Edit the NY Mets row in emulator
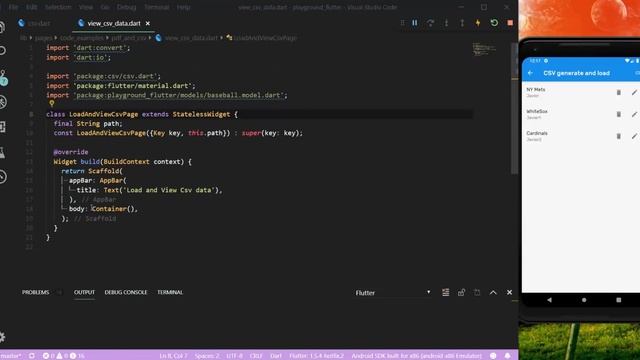This screenshot has width=640, height=360. coord(634,93)
